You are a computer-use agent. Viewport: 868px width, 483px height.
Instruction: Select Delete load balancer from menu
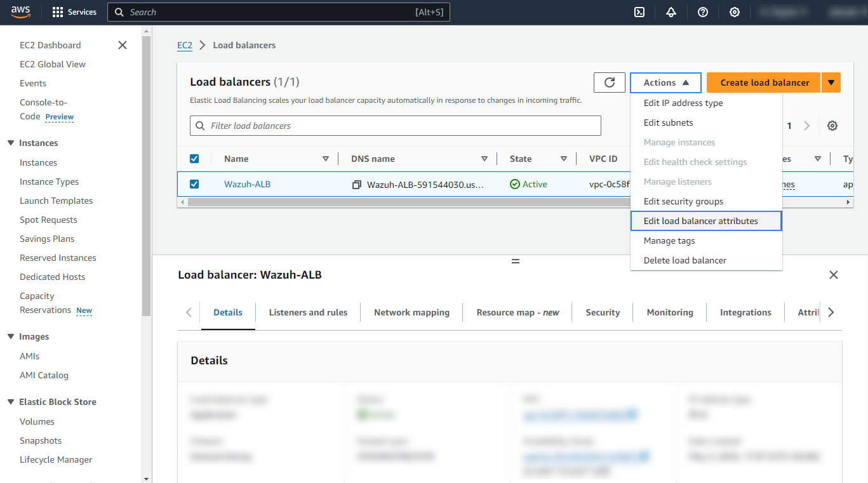pyautogui.click(x=684, y=260)
